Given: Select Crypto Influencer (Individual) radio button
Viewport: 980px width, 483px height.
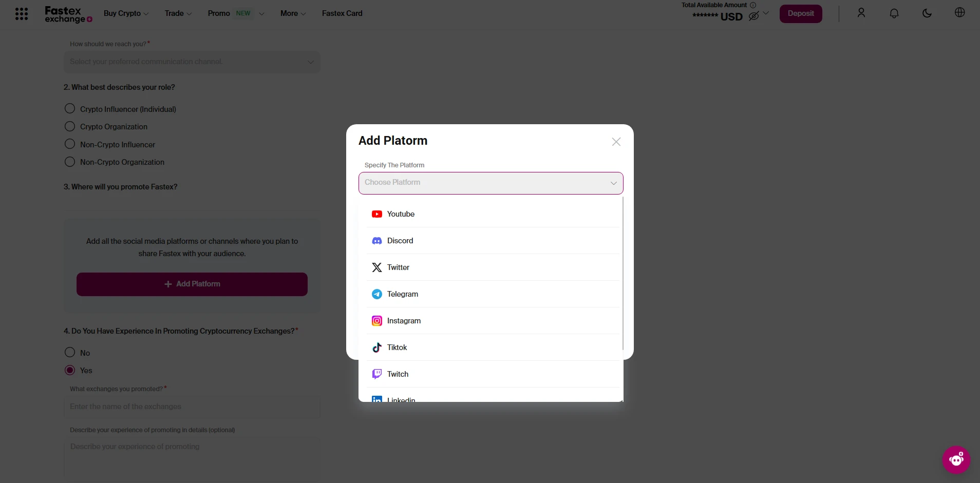Looking at the screenshot, I should click(x=70, y=109).
